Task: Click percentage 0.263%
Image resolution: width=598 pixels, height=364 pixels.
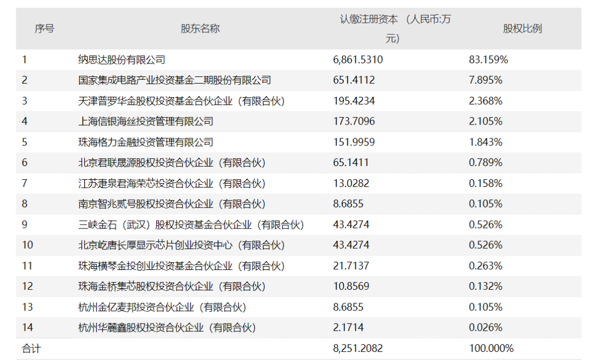Action: [x=486, y=266]
